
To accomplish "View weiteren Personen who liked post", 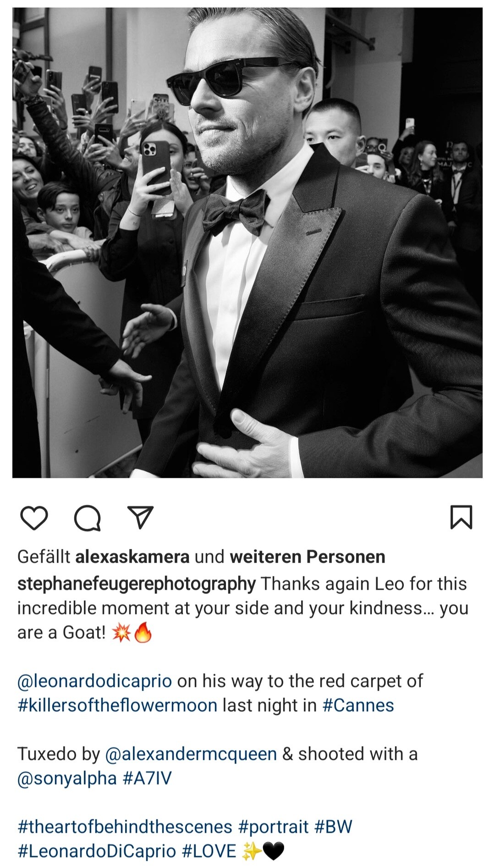I will coord(308,557).
